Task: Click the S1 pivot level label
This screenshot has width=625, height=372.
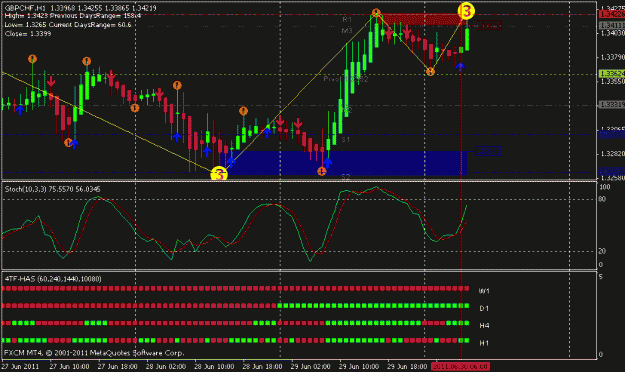Action: [346, 140]
